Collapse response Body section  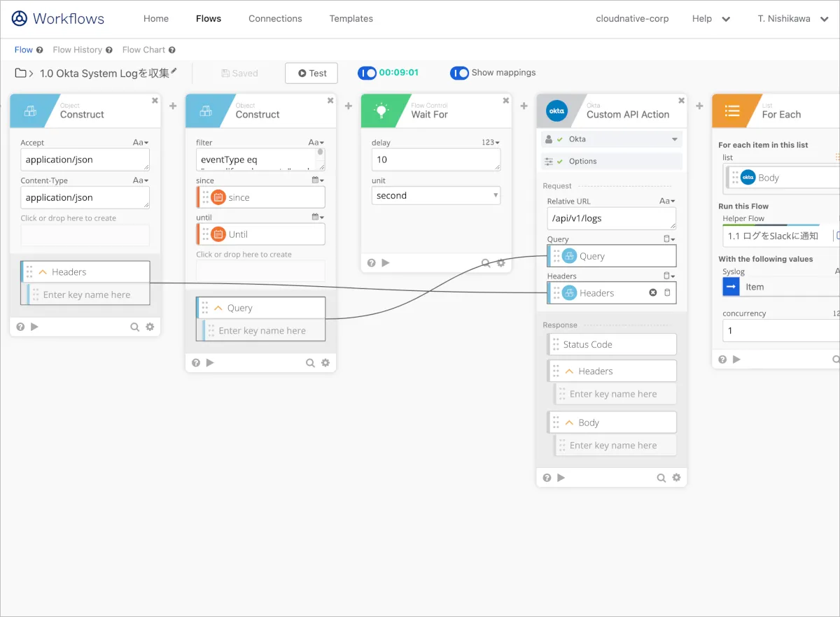tap(570, 423)
